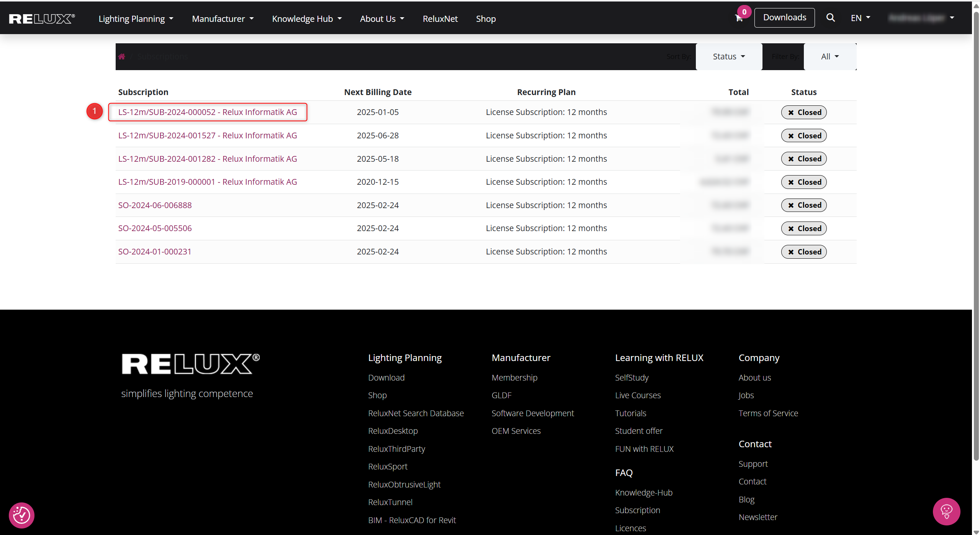Open the chat support bubble
This screenshot has height=535, width=980.
click(946, 511)
